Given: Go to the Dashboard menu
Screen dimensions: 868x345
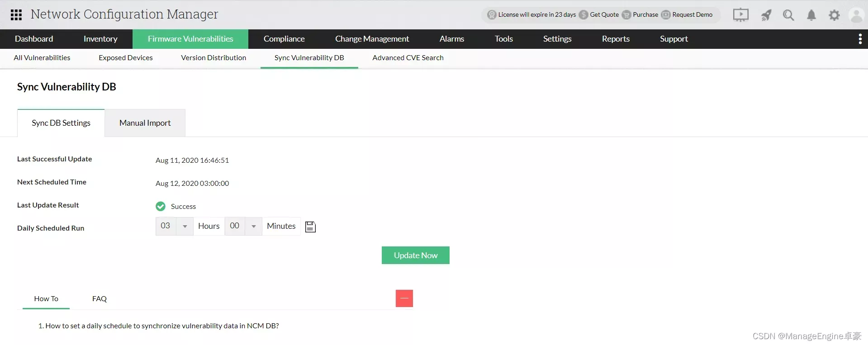Looking at the screenshot, I should pyautogui.click(x=34, y=39).
